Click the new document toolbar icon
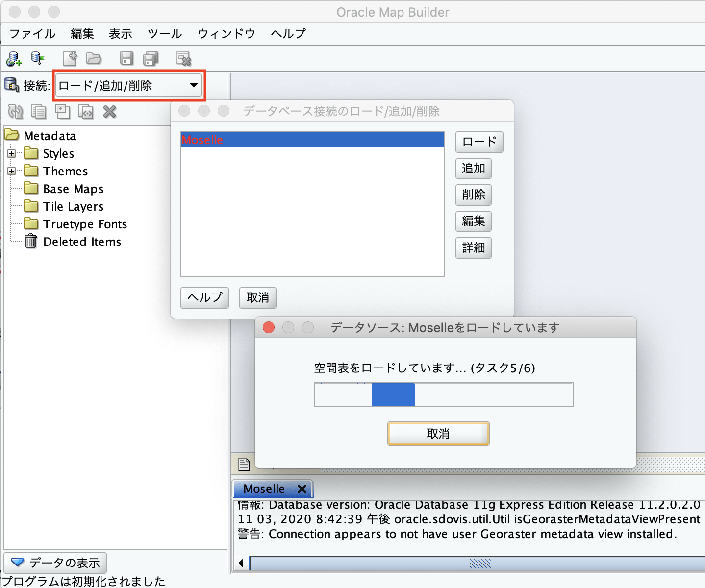Screen dimensions: 705x588 click(x=70, y=58)
